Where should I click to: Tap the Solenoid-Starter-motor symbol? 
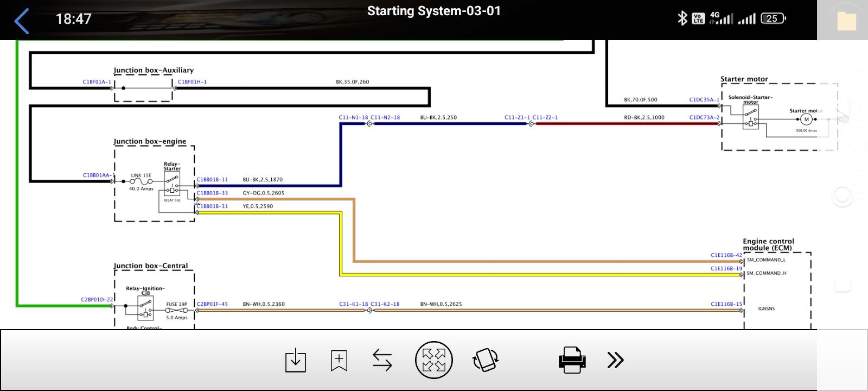750,117
